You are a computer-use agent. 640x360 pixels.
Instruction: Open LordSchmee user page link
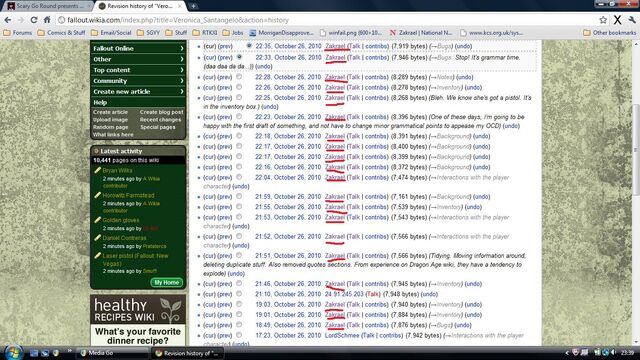[x=342, y=335]
